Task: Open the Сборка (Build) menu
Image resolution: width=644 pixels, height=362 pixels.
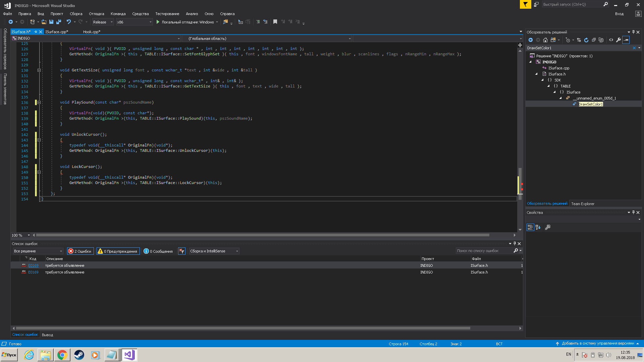Action: tap(76, 14)
